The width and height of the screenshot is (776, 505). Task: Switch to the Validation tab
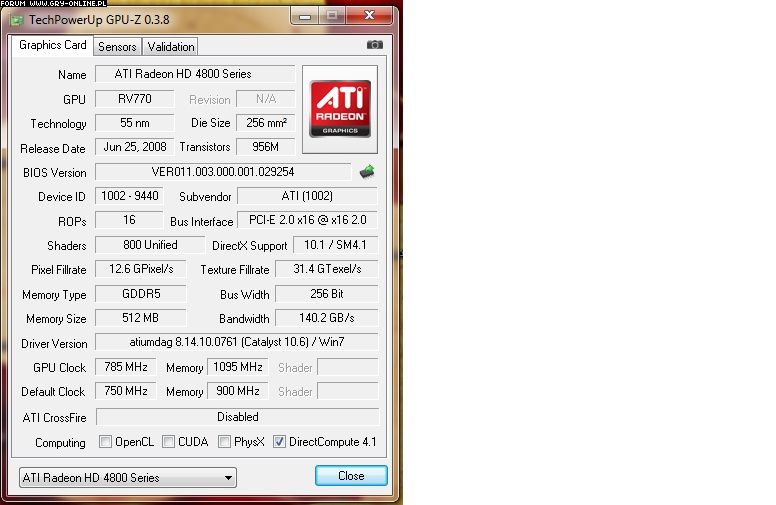(171, 47)
